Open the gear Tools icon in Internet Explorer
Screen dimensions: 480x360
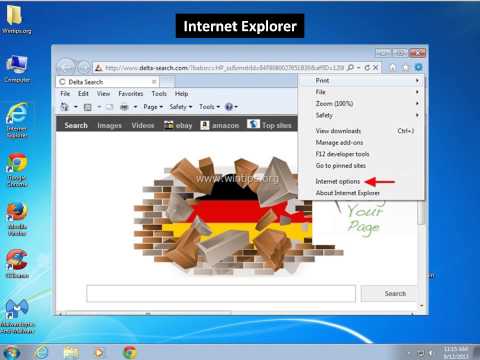[x=418, y=67]
